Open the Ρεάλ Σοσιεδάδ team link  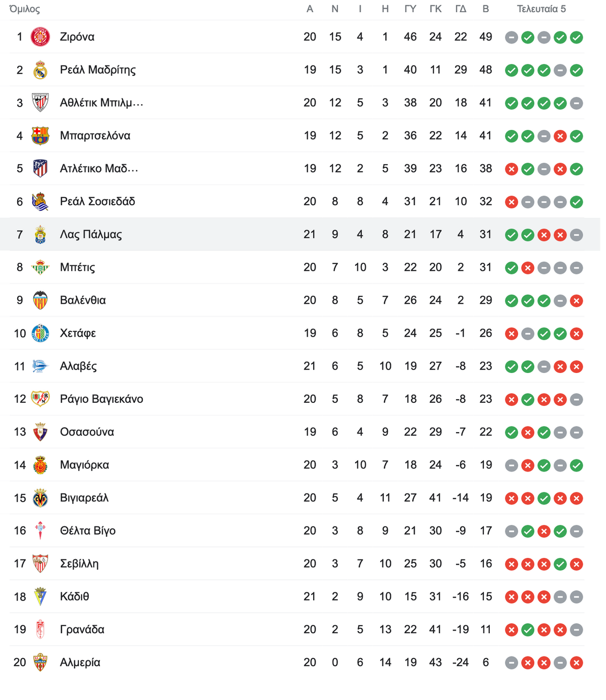tap(97, 201)
